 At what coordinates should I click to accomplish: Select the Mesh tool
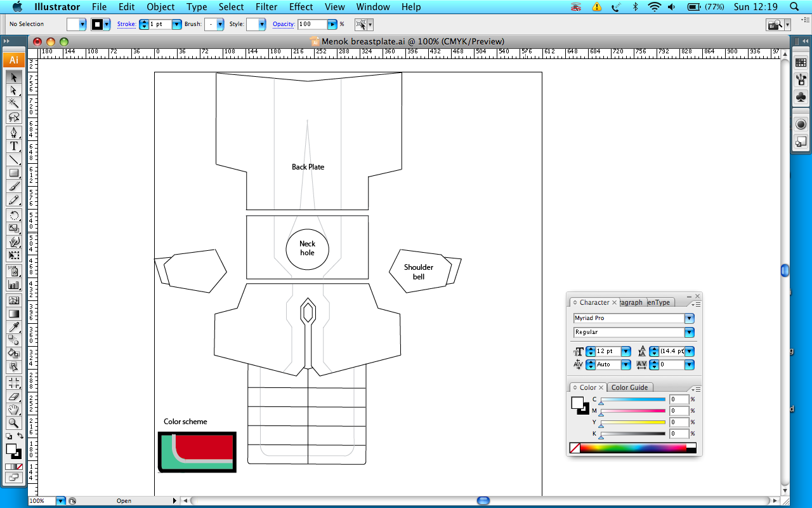pyautogui.click(x=14, y=300)
